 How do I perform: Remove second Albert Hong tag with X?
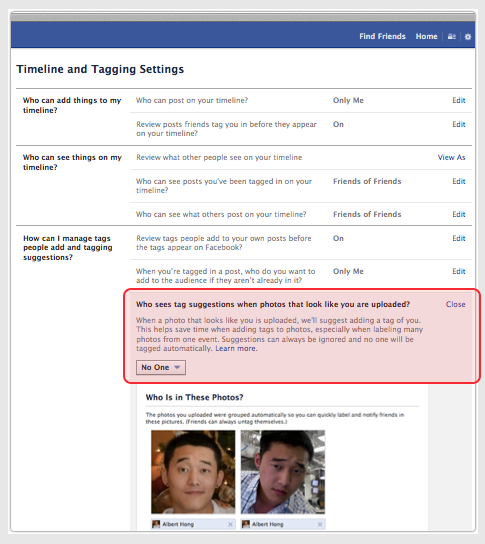tap(320, 524)
